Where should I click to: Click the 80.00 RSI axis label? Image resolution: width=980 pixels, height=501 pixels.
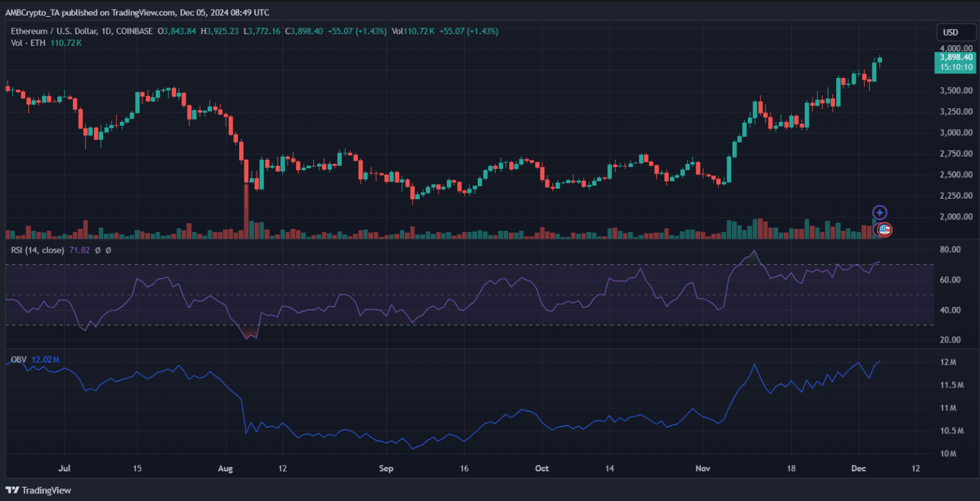pos(951,250)
